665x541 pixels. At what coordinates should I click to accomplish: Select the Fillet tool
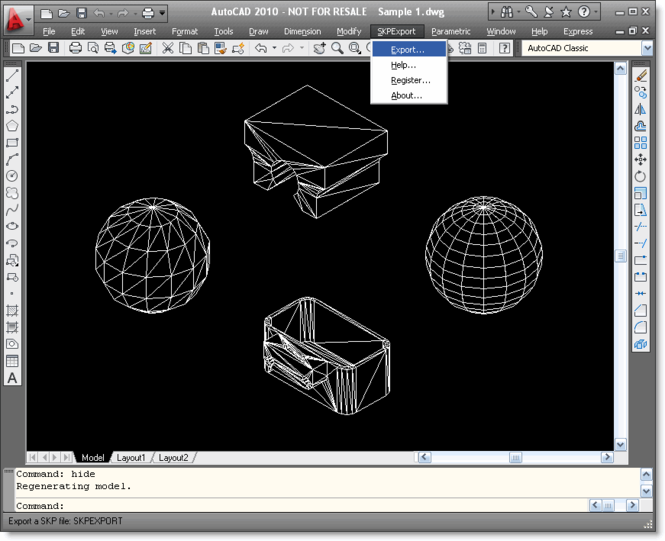point(641,327)
